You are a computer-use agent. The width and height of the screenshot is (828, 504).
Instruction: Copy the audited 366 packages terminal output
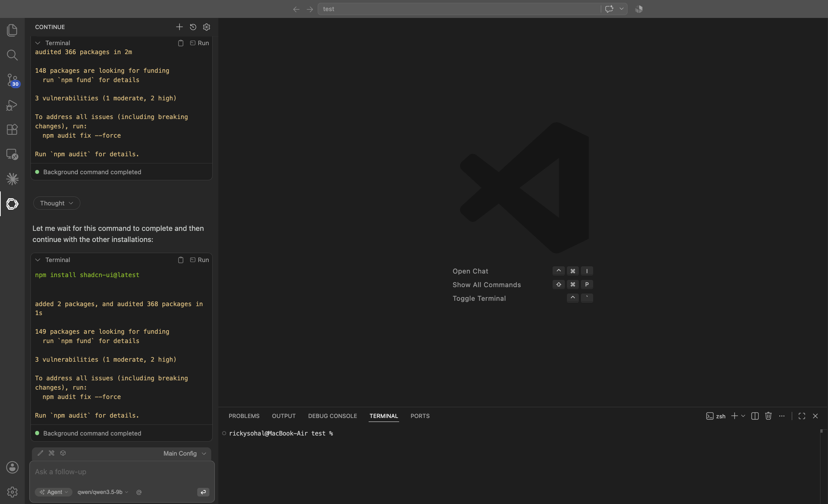(181, 43)
